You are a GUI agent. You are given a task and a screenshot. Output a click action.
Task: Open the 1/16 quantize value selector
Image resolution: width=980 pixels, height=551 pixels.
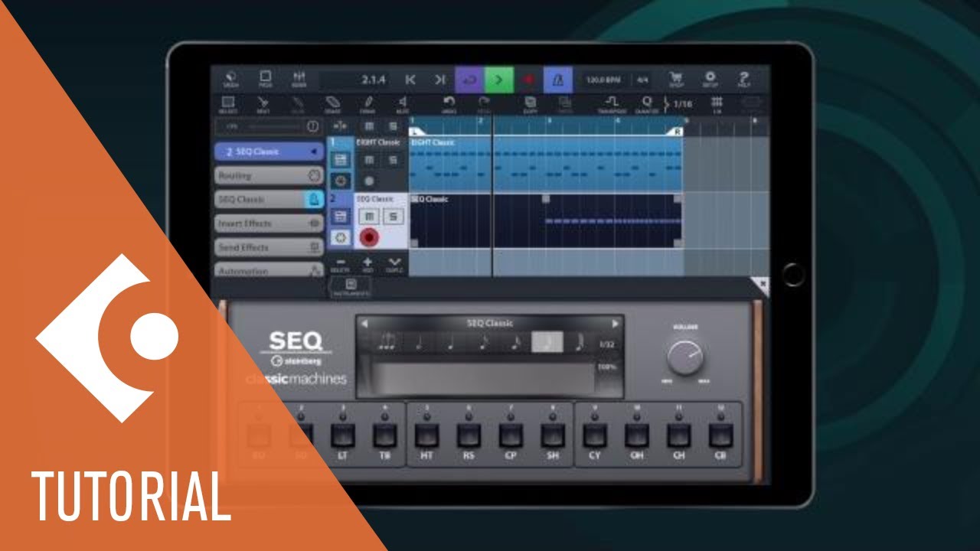[x=681, y=104]
